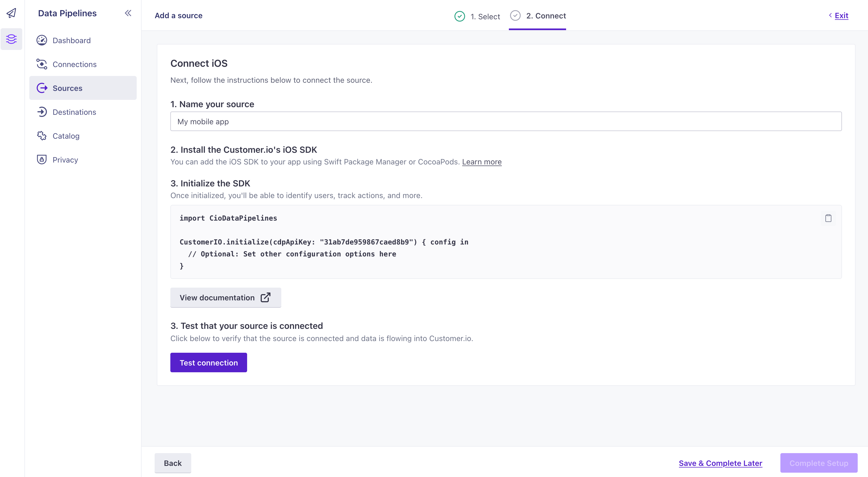Click the Sources arrow icon

(x=42, y=88)
